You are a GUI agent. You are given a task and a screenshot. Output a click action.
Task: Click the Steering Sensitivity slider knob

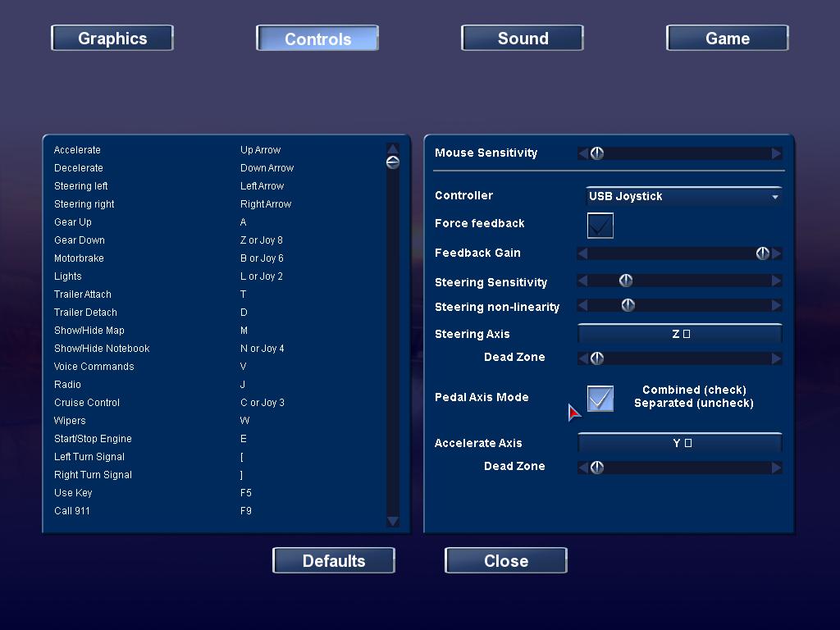pyautogui.click(x=626, y=281)
